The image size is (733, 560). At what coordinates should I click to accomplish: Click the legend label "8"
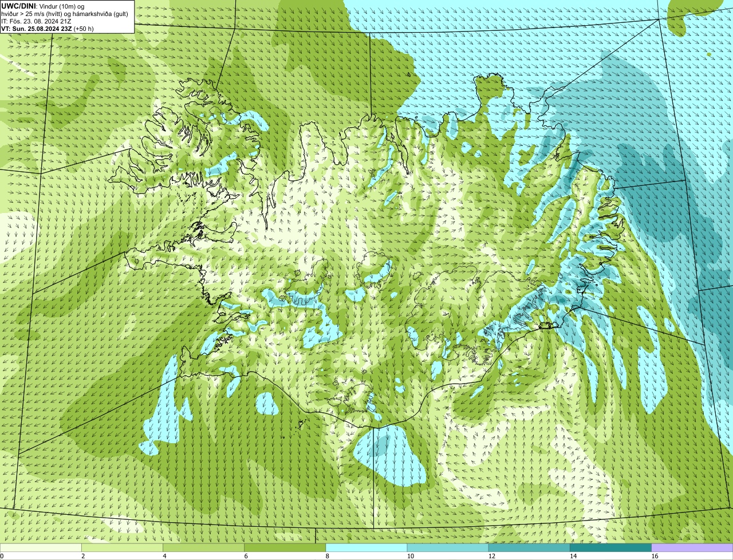click(x=328, y=556)
